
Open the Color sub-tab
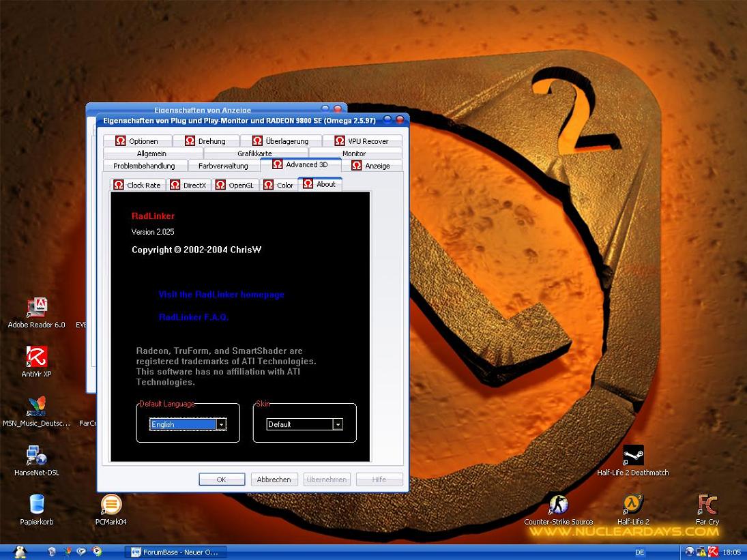click(279, 186)
